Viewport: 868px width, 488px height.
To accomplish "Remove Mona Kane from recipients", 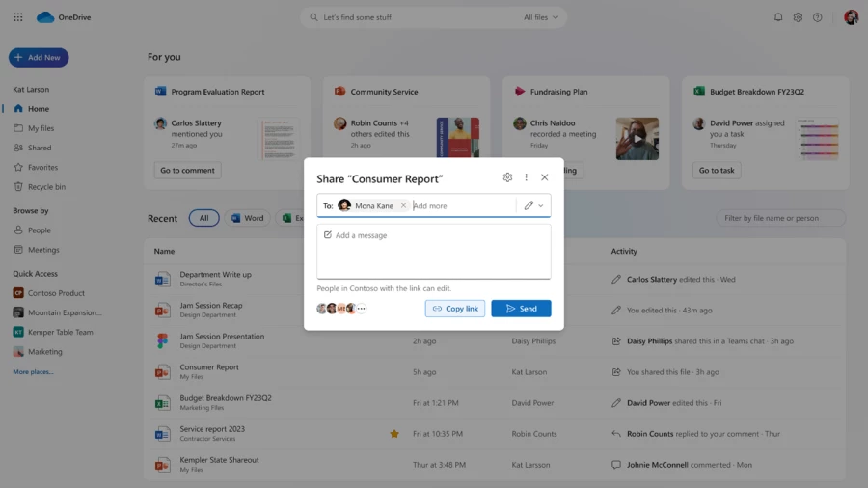I will (x=403, y=205).
